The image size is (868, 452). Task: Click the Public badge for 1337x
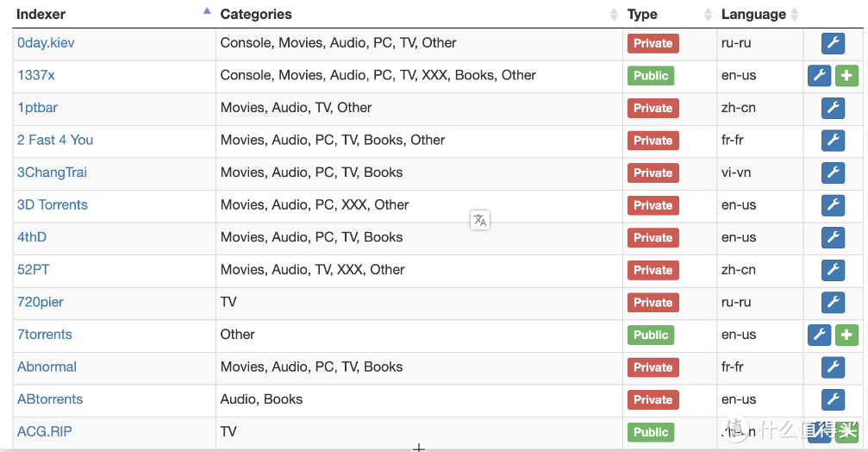click(650, 76)
